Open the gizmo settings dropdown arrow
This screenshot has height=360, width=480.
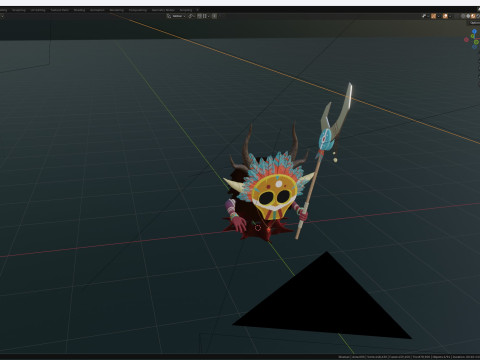(x=439, y=16)
